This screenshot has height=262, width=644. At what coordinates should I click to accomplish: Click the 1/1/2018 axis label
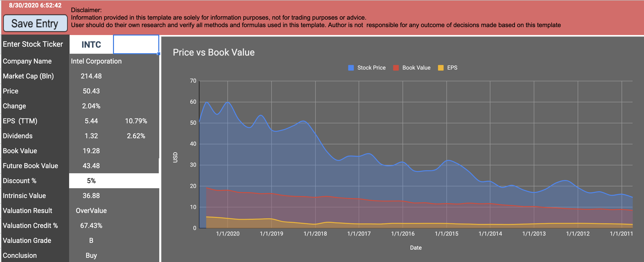315,234
